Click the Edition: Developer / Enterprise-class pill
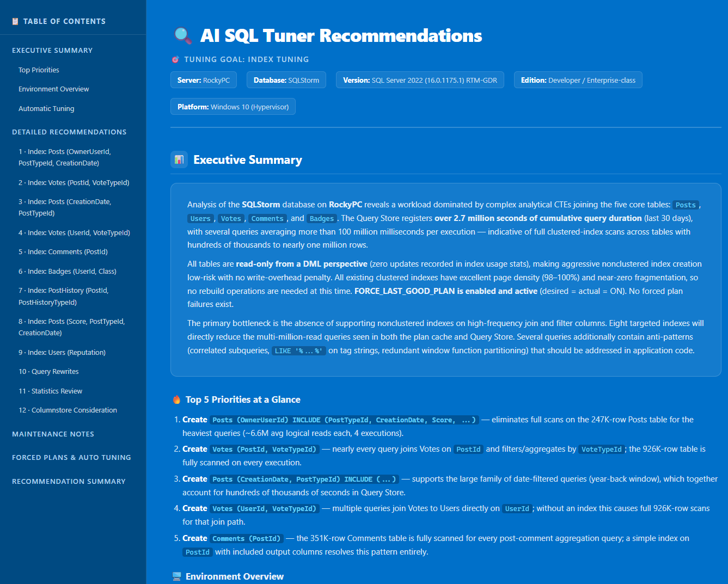Image resolution: width=728 pixels, height=584 pixels. coord(578,79)
